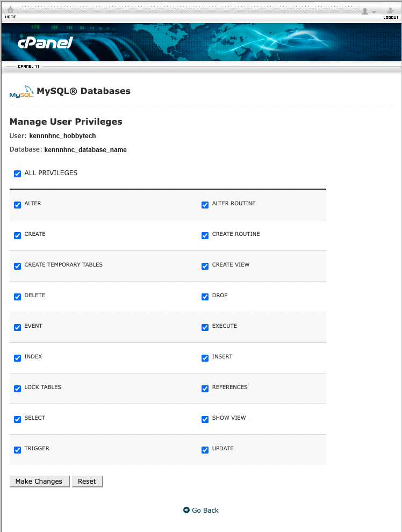
Task: Open the user account dropdown icon
Action: pos(368,11)
